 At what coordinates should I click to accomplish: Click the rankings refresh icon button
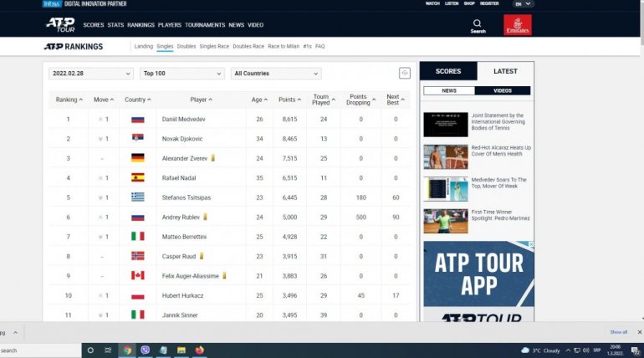pyautogui.click(x=405, y=74)
